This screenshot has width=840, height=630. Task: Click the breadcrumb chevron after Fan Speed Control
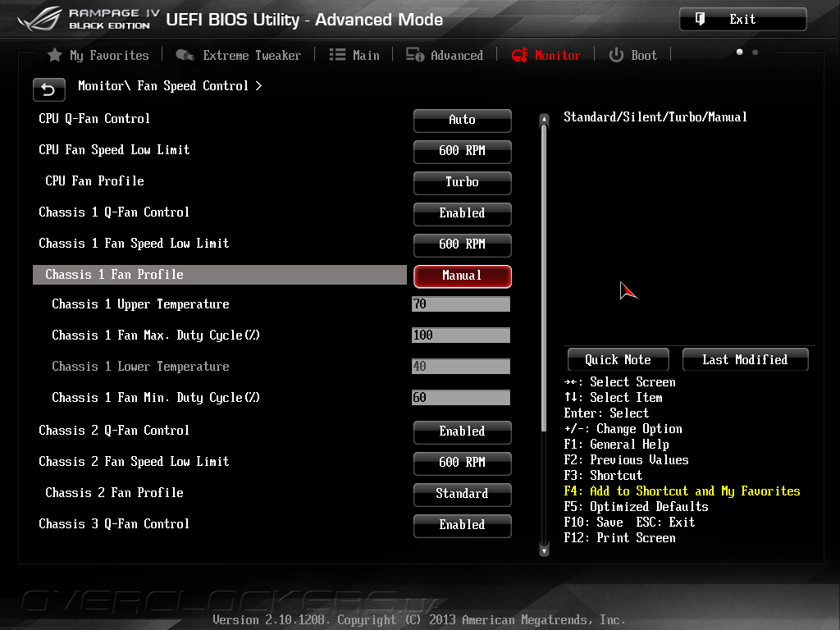coord(258,85)
